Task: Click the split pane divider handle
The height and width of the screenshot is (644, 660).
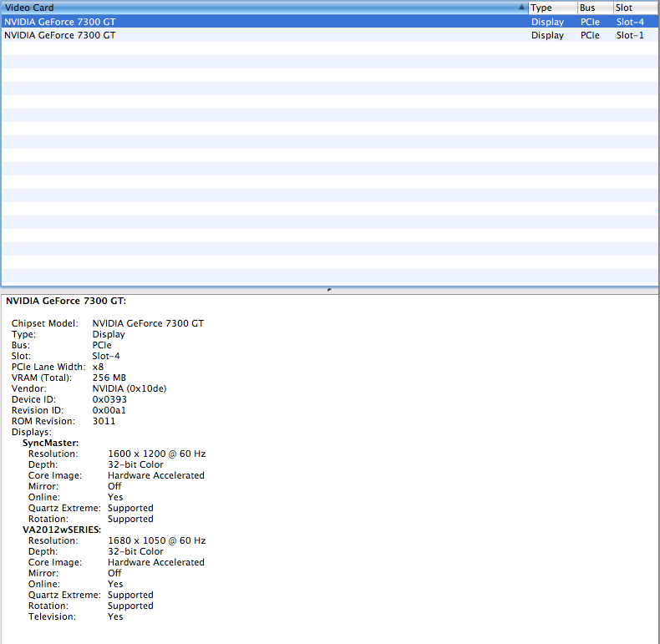Action: (x=329, y=290)
